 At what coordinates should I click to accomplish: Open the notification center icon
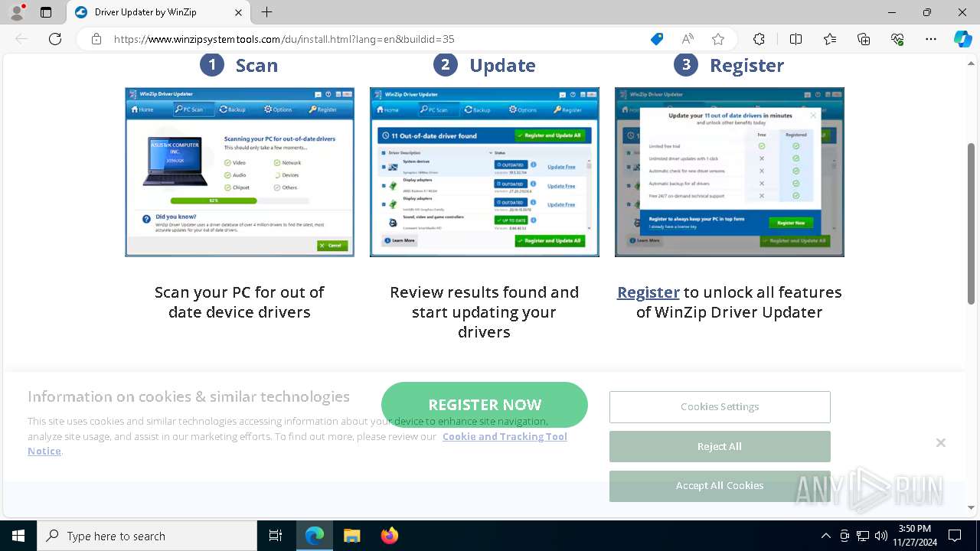click(x=955, y=536)
